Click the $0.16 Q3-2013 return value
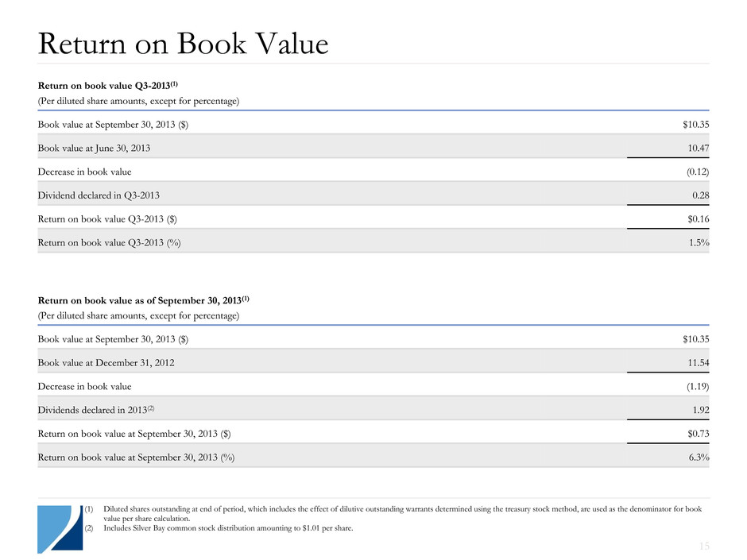 [x=695, y=218]
